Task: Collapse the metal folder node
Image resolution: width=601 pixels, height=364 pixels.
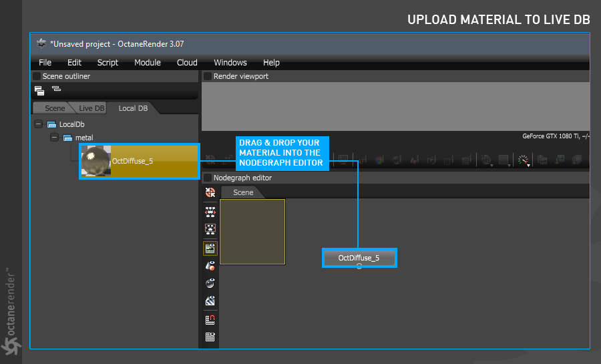Action: 55,137
